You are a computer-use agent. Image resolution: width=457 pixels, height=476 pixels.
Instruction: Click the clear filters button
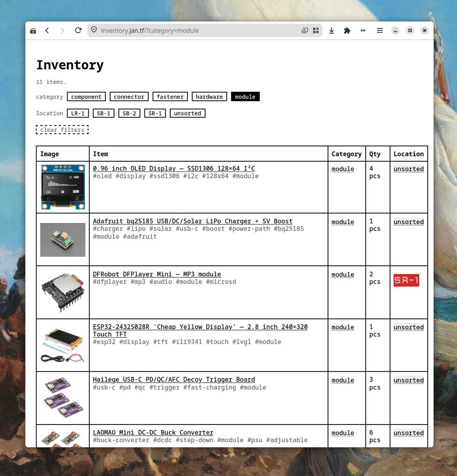coord(62,130)
